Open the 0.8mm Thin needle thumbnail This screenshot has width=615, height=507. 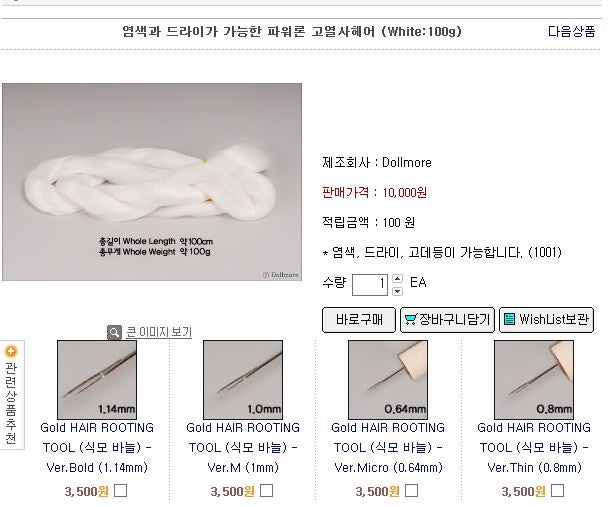(x=534, y=380)
